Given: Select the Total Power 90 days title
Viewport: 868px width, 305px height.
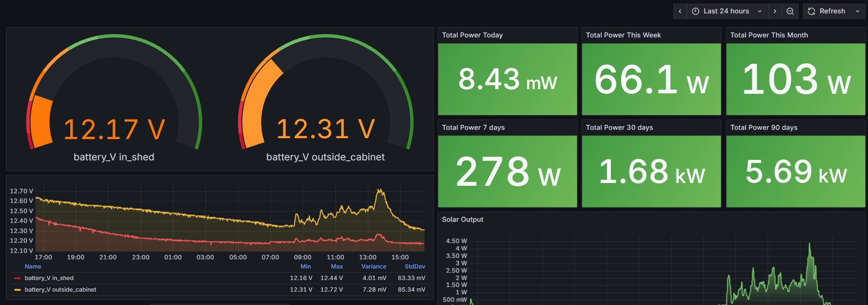Looking at the screenshot, I should pos(764,128).
